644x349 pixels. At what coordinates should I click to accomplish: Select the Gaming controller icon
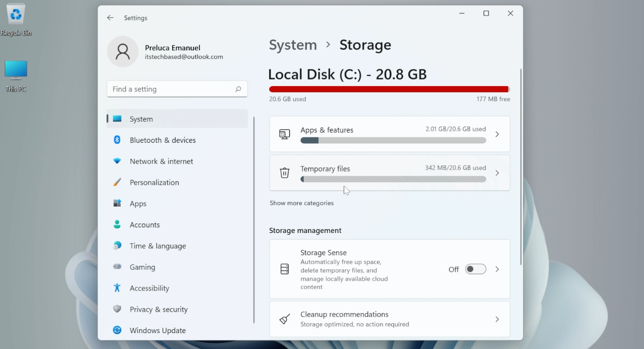coord(117,267)
